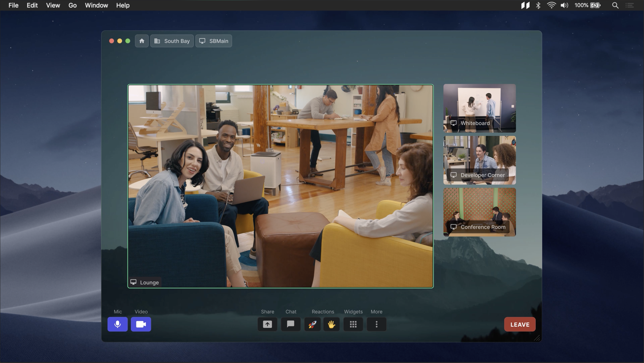
Task: Switch to the Whiteboard camera thumbnail
Action: pyautogui.click(x=479, y=108)
